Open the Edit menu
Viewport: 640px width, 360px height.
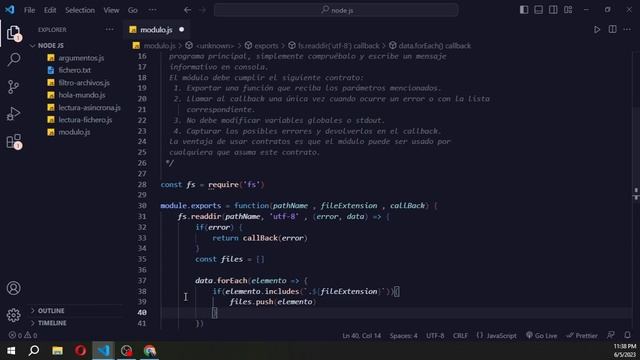(x=50, y=10)
